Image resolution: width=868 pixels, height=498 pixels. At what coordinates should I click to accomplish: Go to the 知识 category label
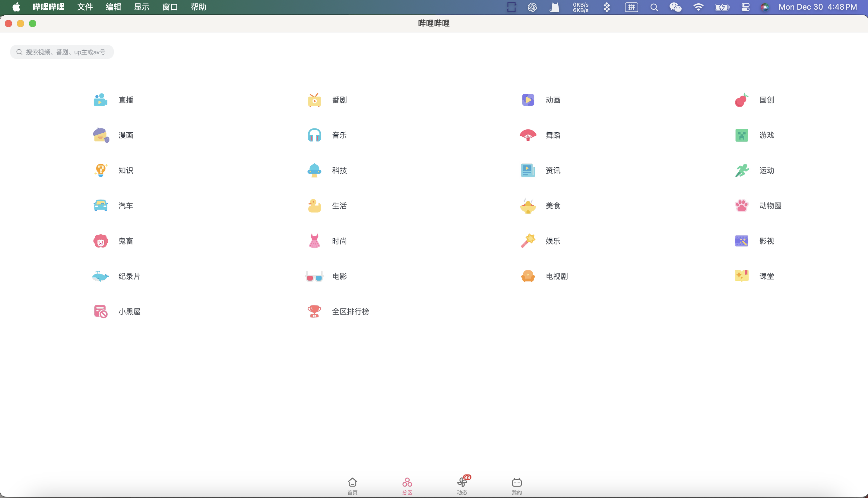(126, 170)
